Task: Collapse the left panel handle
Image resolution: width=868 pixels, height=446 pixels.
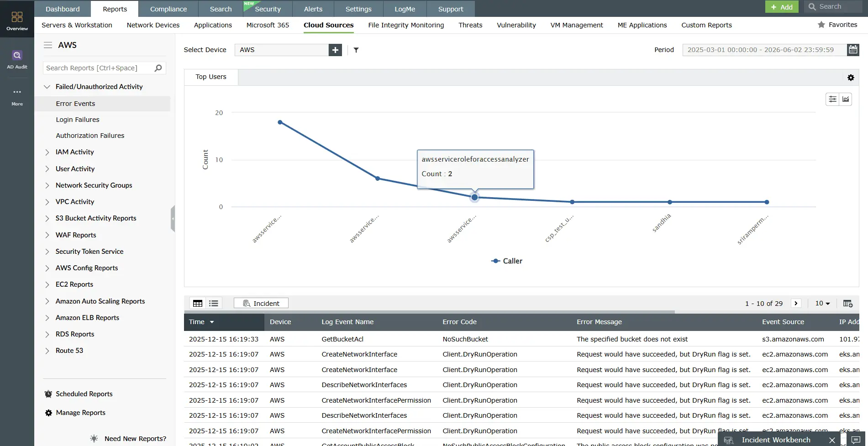Action: (x=173, y=219)
